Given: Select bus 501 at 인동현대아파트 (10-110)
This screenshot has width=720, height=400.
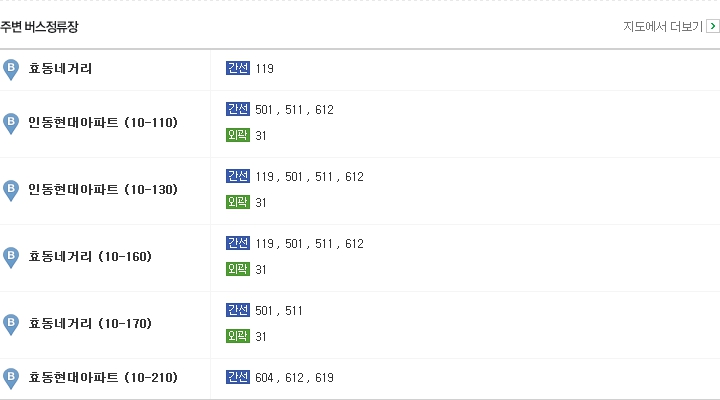Looking at the screenshot, I should pos(264,110).
